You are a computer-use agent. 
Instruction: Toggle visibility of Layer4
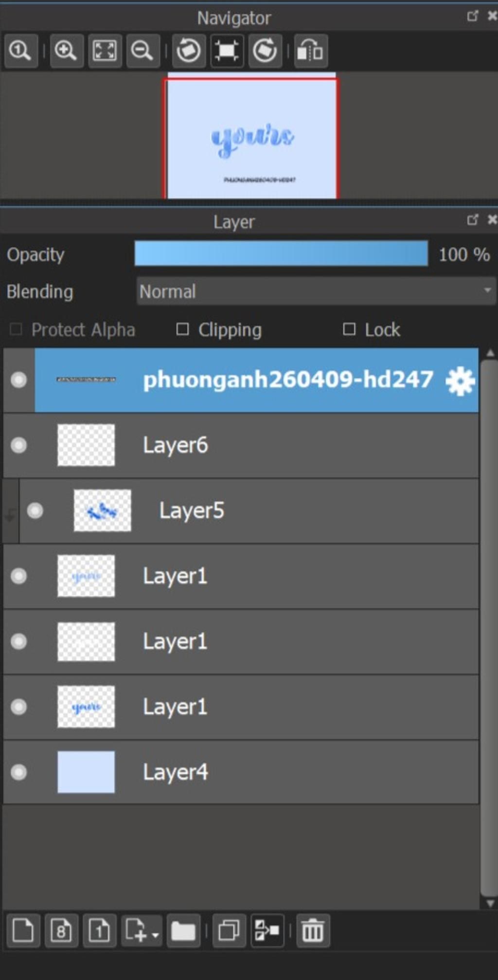coord(19,772)
